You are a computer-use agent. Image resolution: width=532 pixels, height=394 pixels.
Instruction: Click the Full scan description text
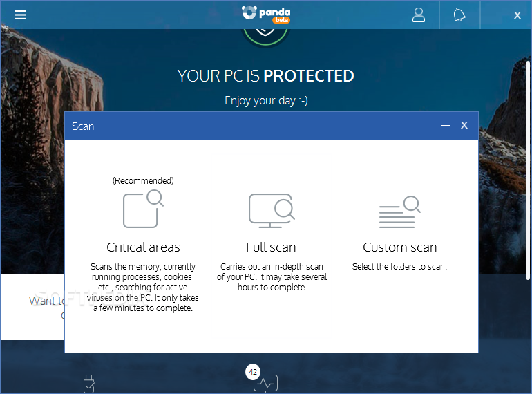(x=272, y=277)
